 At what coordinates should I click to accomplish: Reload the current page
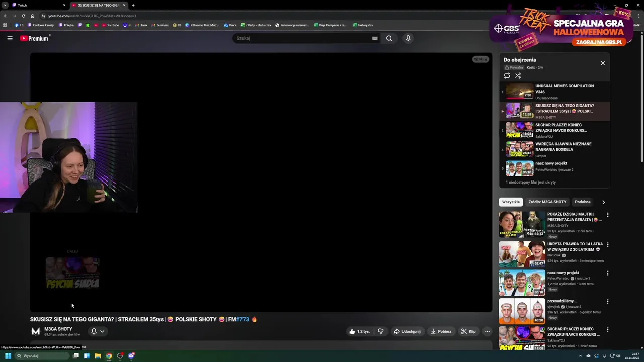click(x=24, y=16)
